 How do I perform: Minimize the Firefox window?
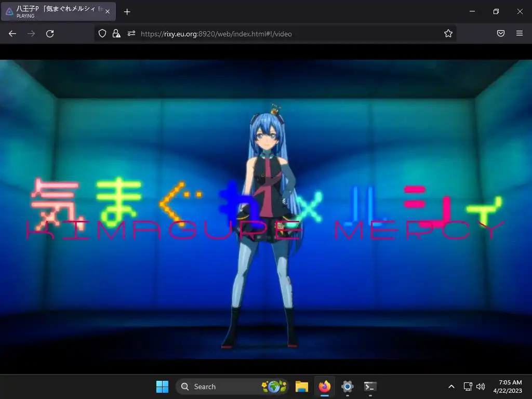coord(472,11)
